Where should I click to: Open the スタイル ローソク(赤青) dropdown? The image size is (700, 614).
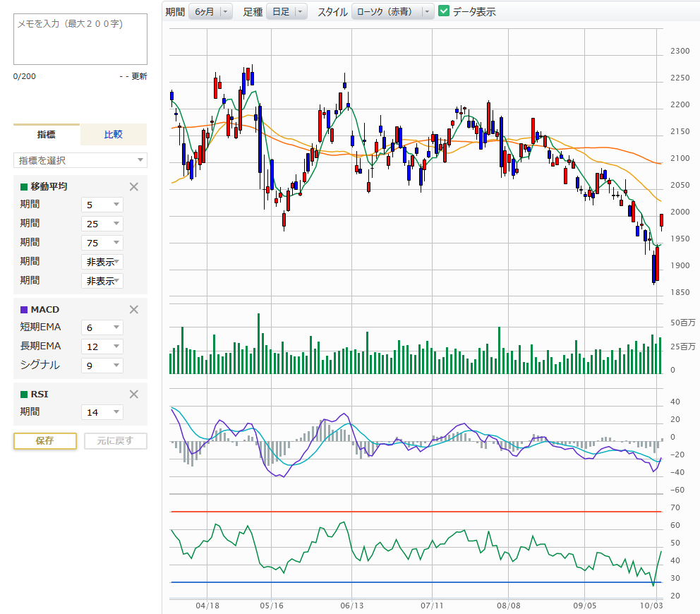(x=393, y=11)
